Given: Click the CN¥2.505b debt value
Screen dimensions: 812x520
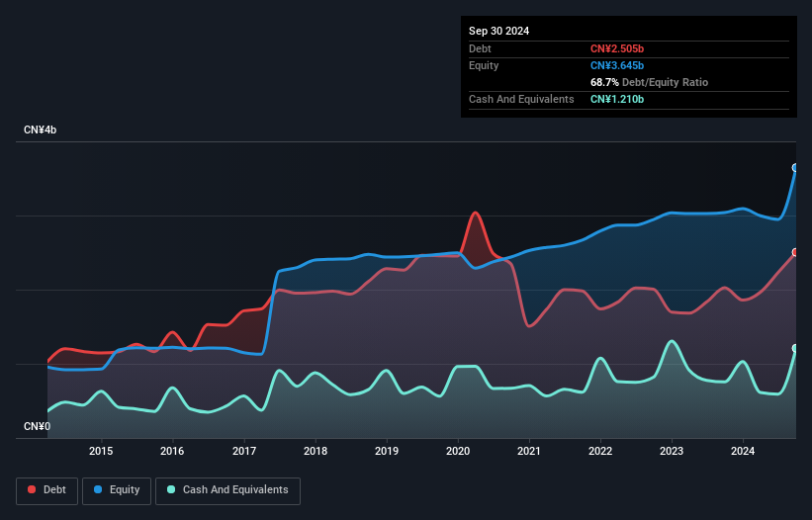Looking at the screenshot, I should point(617,48).
